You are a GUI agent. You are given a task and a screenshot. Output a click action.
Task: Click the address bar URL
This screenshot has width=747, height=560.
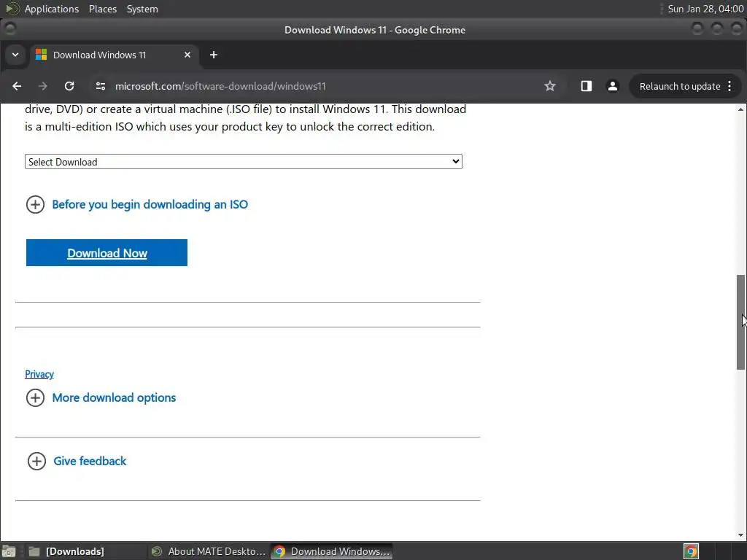[220, 86]
